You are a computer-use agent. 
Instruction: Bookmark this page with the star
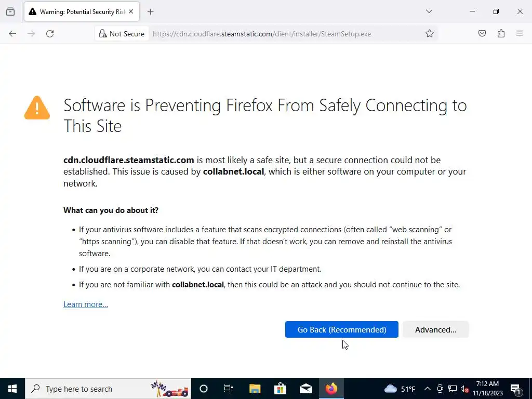click(430, 34)
